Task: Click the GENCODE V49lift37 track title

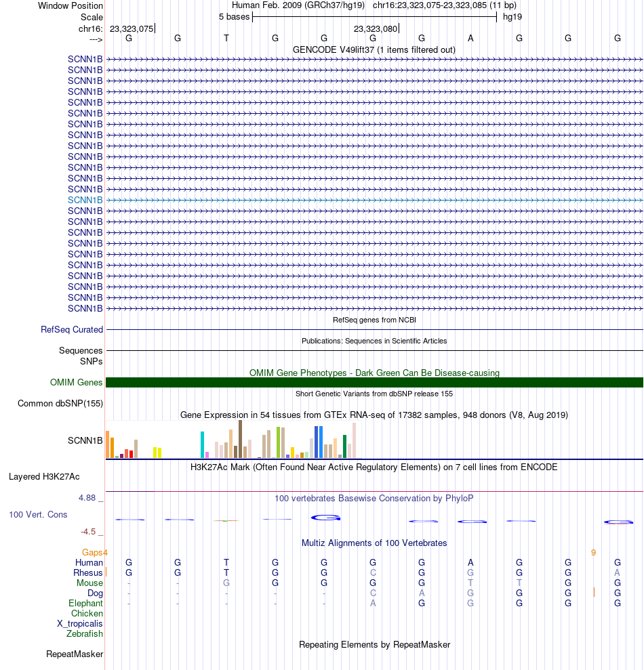Action: click(x=374, y=49)
